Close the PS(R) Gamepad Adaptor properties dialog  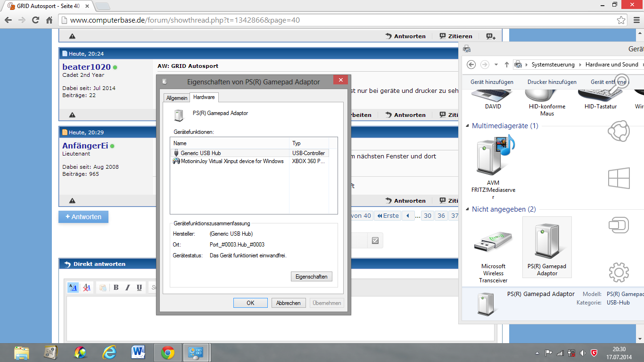(x=340, y=80)
